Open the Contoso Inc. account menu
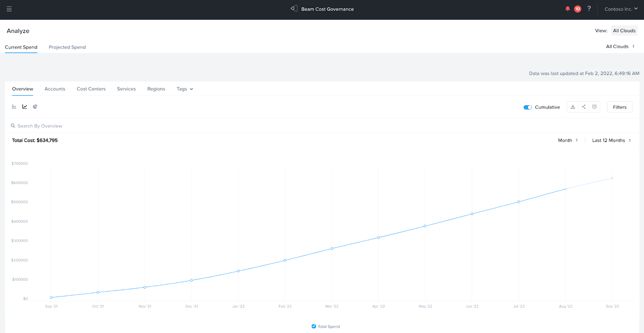Image resolution: width=644 pixels, height=333 pixels. [x=621, y=9]
